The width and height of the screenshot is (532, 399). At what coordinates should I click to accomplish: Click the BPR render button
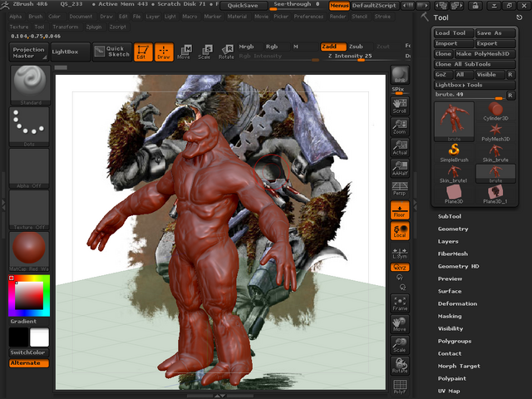(x=400, y=75)
